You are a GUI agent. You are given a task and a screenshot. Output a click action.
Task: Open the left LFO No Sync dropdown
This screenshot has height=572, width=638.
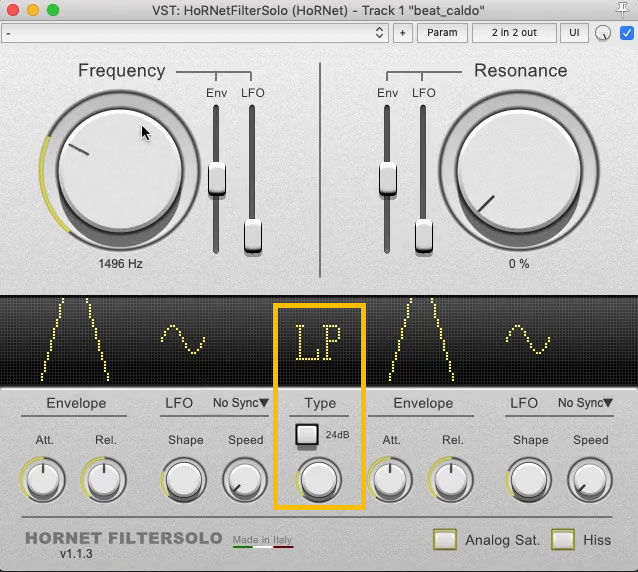pyautogui.click(x=241, y=403)
